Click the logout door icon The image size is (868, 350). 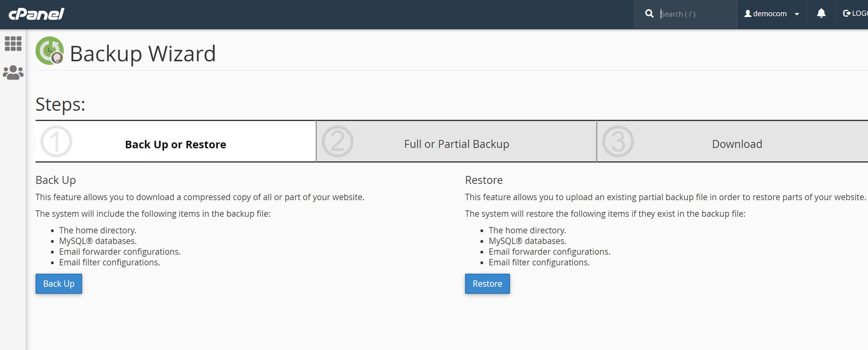point(846,13)
